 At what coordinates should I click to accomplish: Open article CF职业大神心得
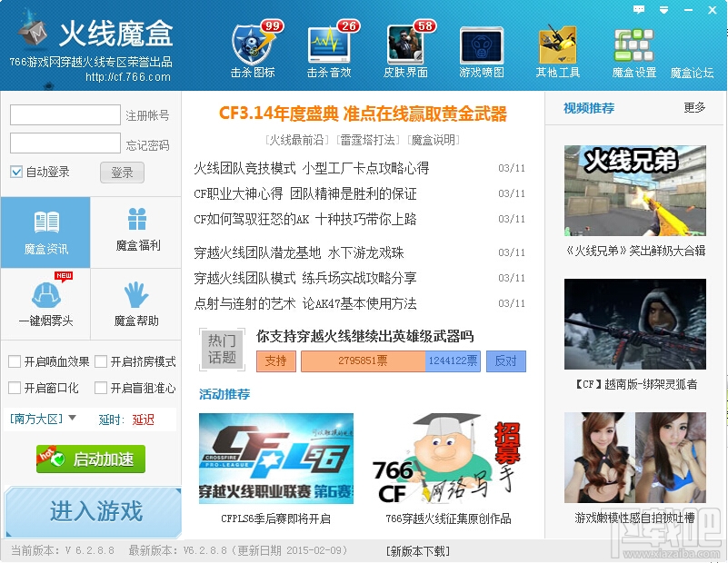coord(305,193)
